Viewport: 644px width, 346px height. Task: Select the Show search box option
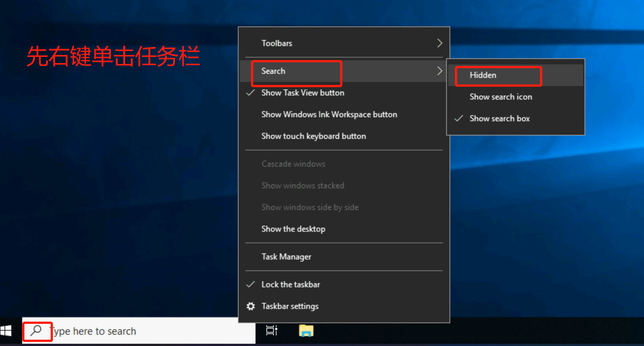click(499, 118)
